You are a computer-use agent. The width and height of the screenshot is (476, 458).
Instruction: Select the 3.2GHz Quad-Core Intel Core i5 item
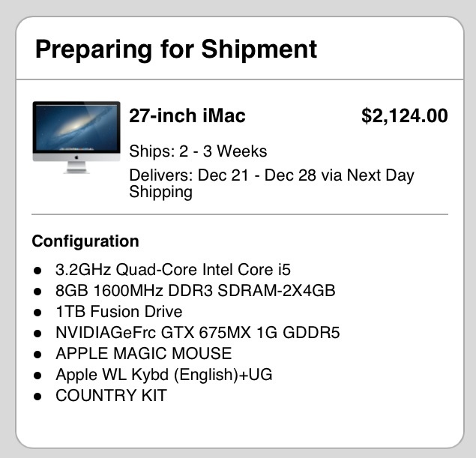[173, 270]
